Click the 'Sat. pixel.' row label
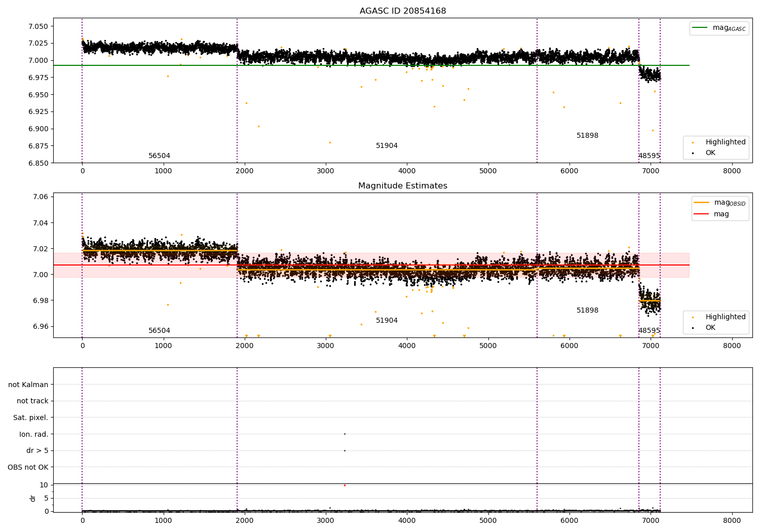The image size is (760, 532). coord(30,418)
